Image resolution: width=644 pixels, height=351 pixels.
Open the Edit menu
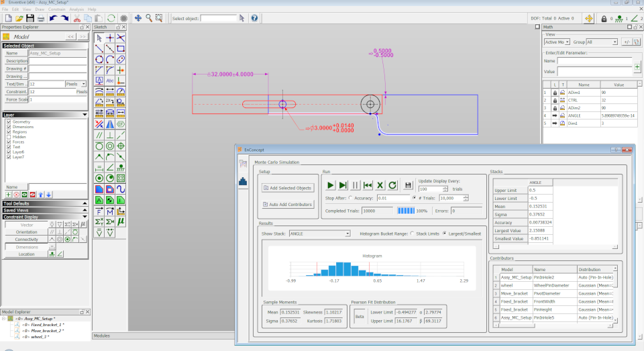click(x=15, y=9)
